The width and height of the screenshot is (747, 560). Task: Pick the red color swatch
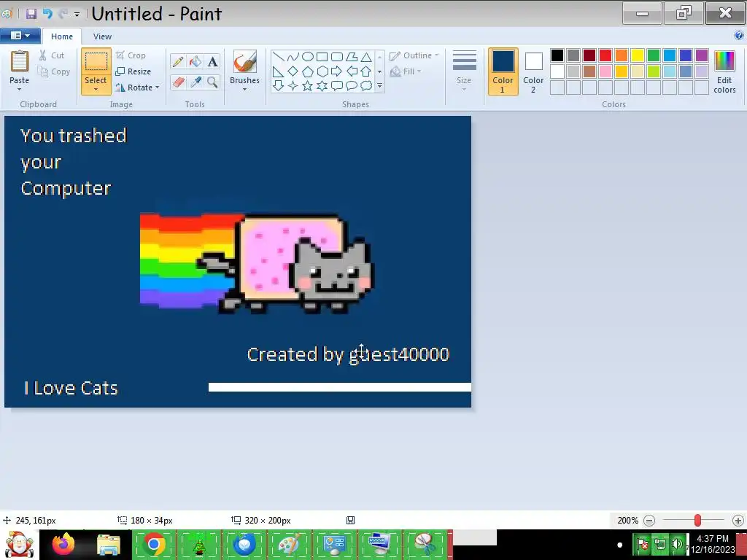point(605,55)
